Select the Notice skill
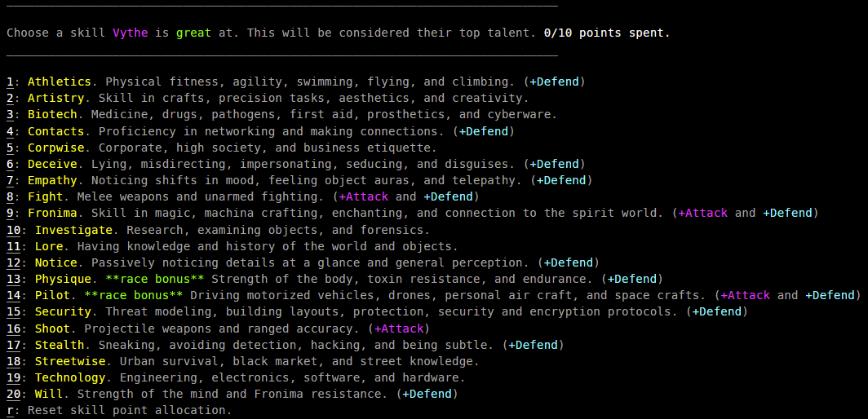 (x=303, y=262)
